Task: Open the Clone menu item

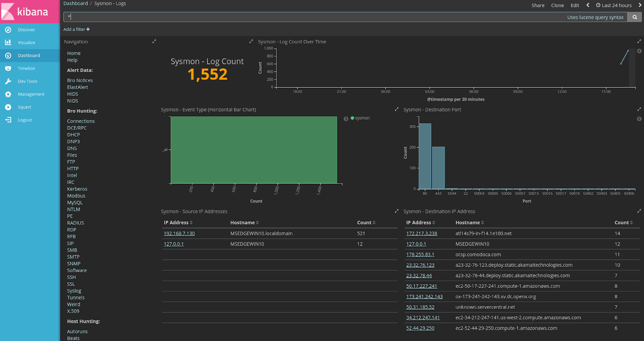Action: pos(557,5)
